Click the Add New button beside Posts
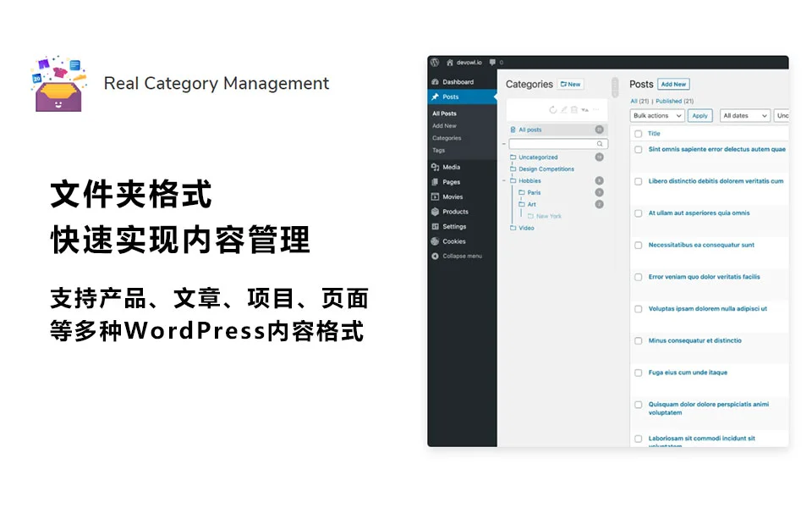 (674, 84)
